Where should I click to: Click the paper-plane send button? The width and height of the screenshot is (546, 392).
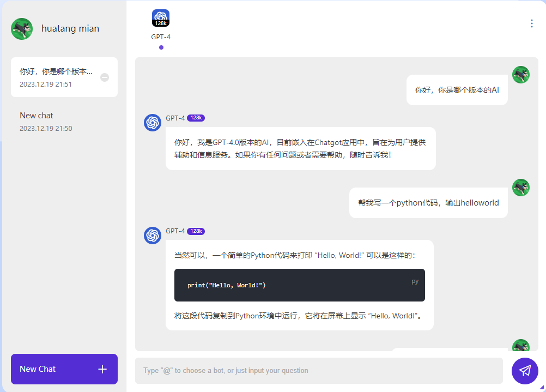coord(525,371)
